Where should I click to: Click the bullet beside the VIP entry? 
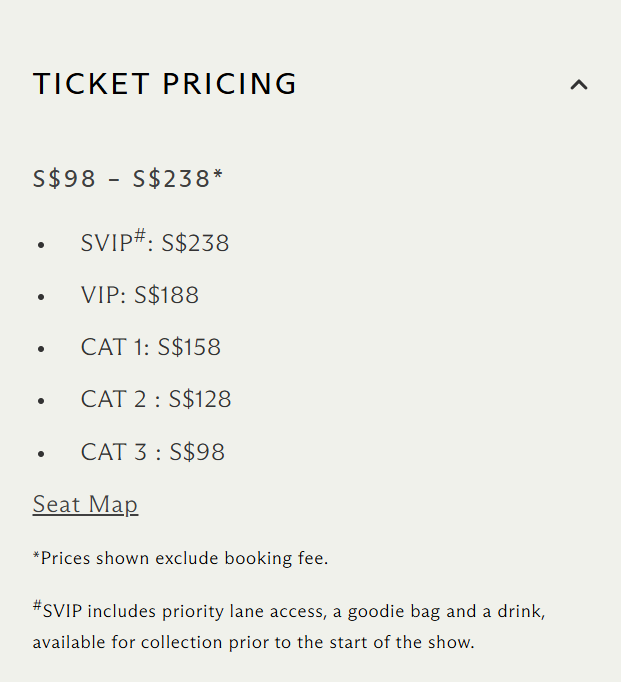pyautogui.click(x=41, y=297)
